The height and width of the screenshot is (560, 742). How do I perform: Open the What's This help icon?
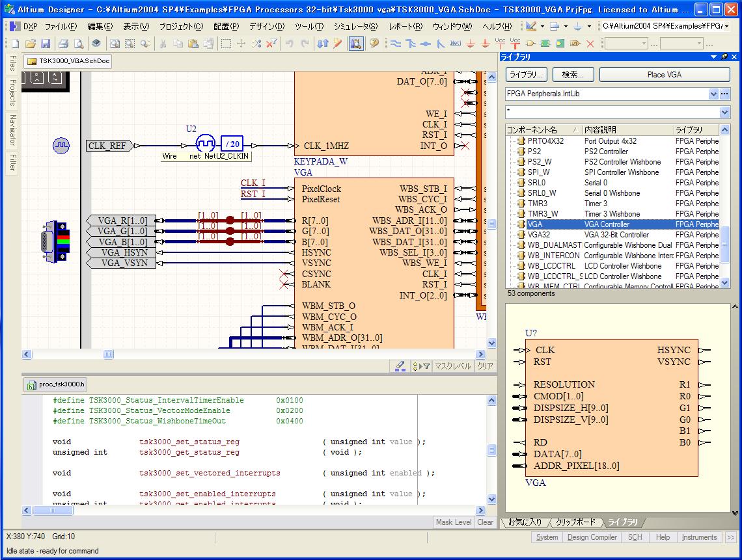tap(374, 44)
